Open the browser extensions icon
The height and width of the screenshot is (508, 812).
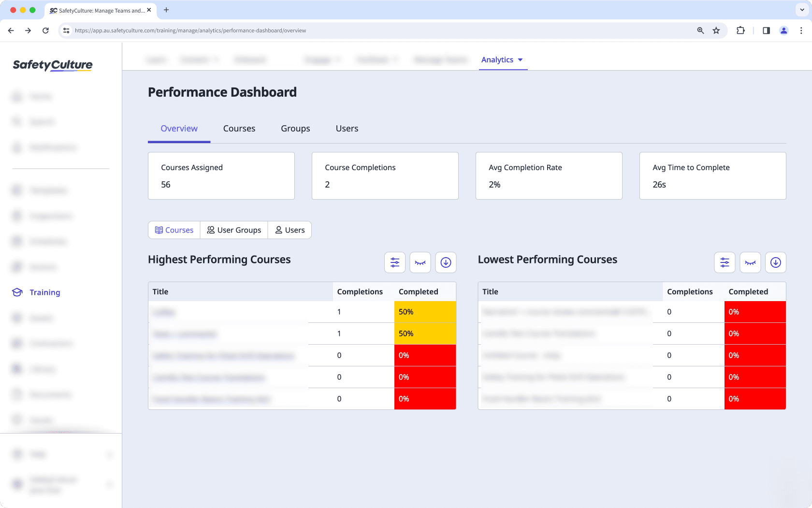(740, 30)
